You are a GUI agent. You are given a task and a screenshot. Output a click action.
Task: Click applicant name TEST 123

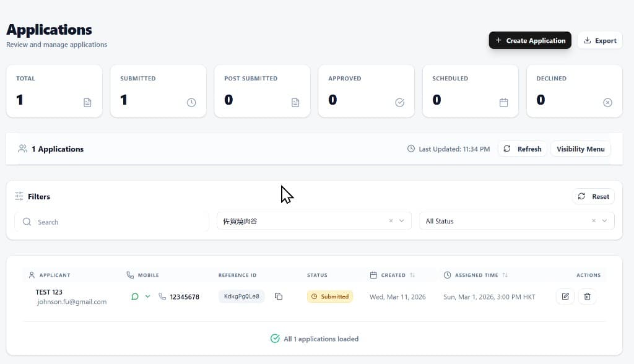pyautogui.click(x=49, y=292)
